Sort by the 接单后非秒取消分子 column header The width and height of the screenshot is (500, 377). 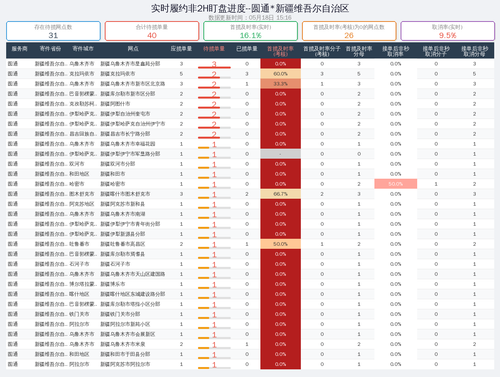[436, 51]
